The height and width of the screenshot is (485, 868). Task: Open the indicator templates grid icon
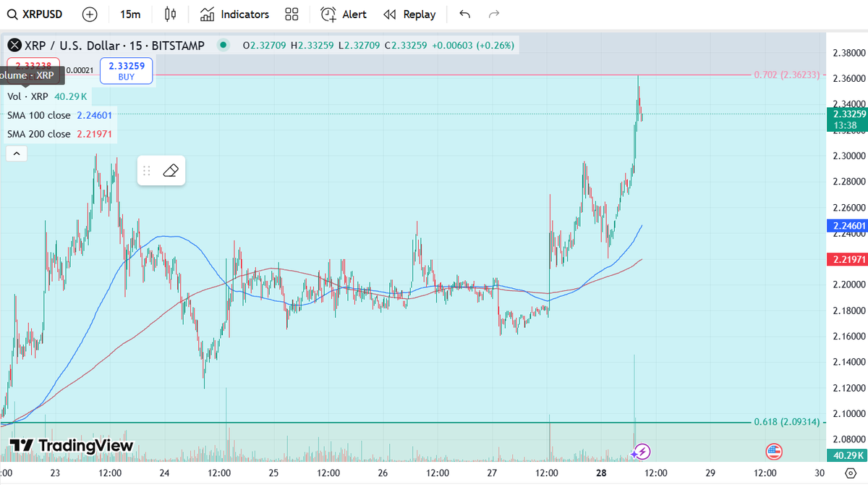tap(292, 14)
